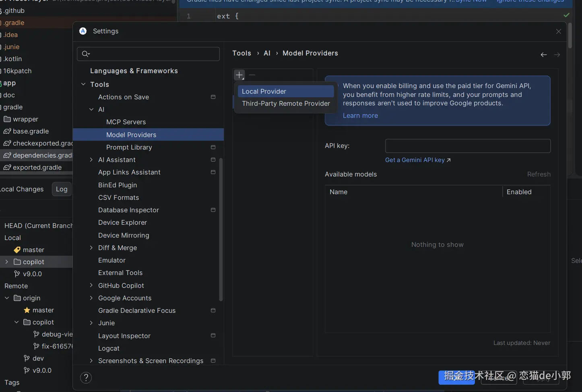Click the settings tree scrollbar
This screenshot has height=392, width=582.
point(221,229)
